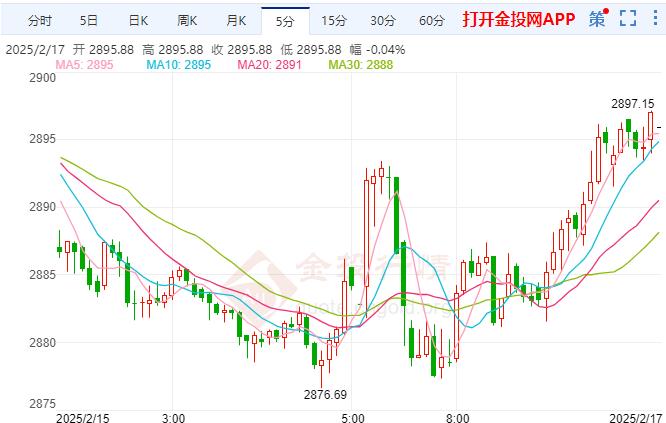The width and height of the screenshot is (666, 423).
Task: Click the 2875 price axis label
Action: pyautogui.click(x=42, y=403)
